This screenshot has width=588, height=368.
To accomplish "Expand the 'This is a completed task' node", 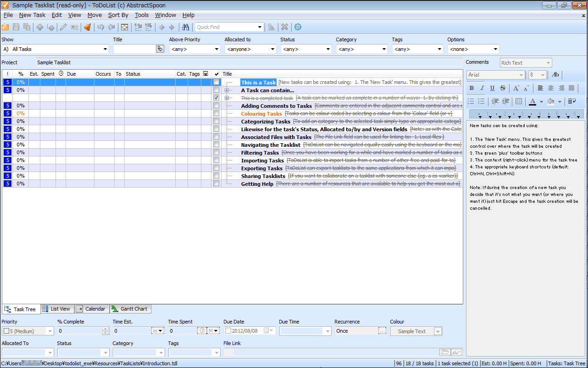I will click(227, 98).
